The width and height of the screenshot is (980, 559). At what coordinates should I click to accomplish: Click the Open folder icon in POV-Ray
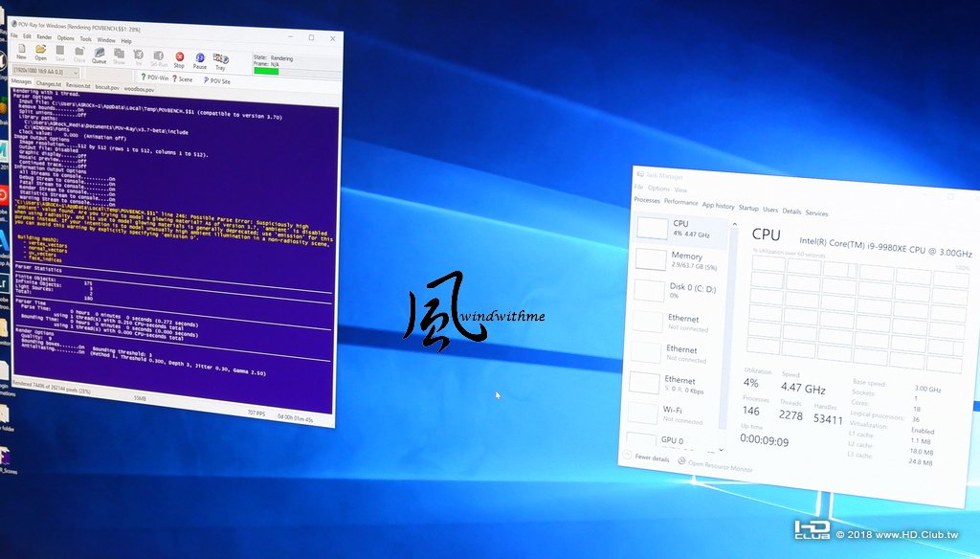click(40, 52)
